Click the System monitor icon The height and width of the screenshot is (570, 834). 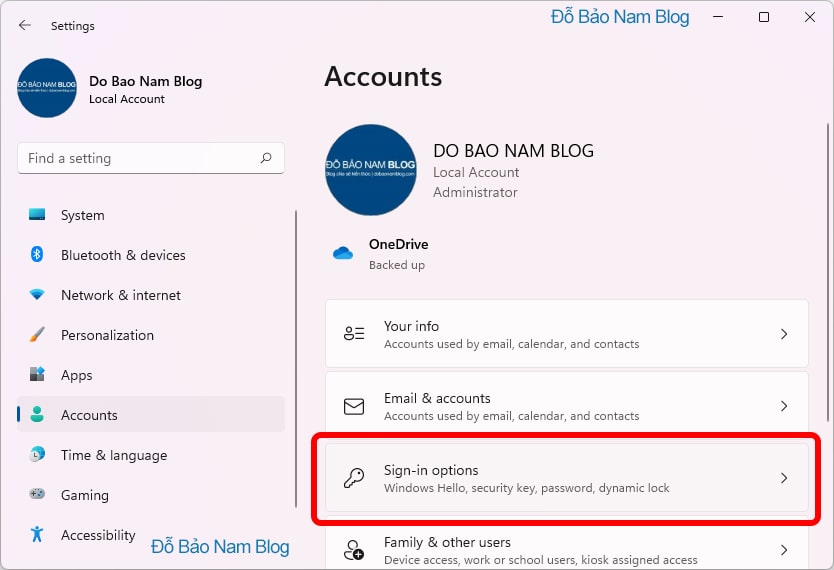[37, 214]
